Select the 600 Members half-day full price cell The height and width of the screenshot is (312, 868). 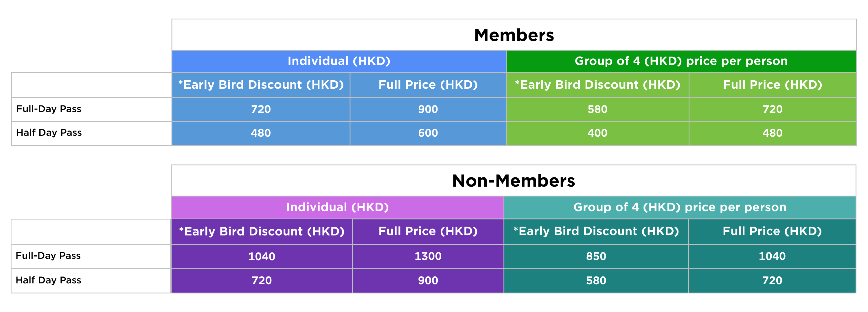(x=428, y=133)
